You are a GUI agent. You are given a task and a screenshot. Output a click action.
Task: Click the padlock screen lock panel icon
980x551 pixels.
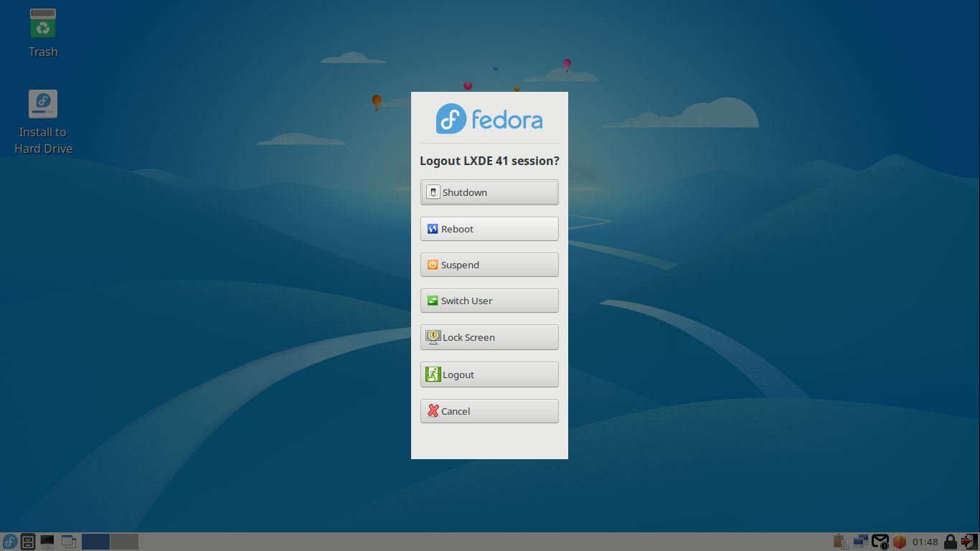pyautogui.click(x=951, y=542)
